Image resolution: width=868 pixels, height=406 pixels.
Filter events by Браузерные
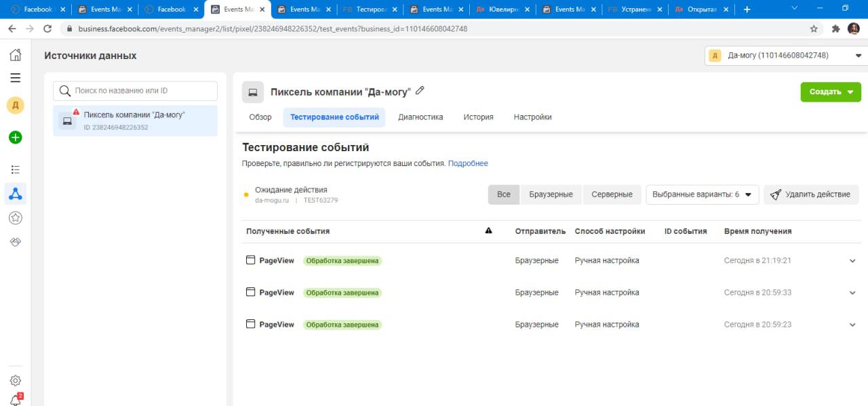coord(551,195)
